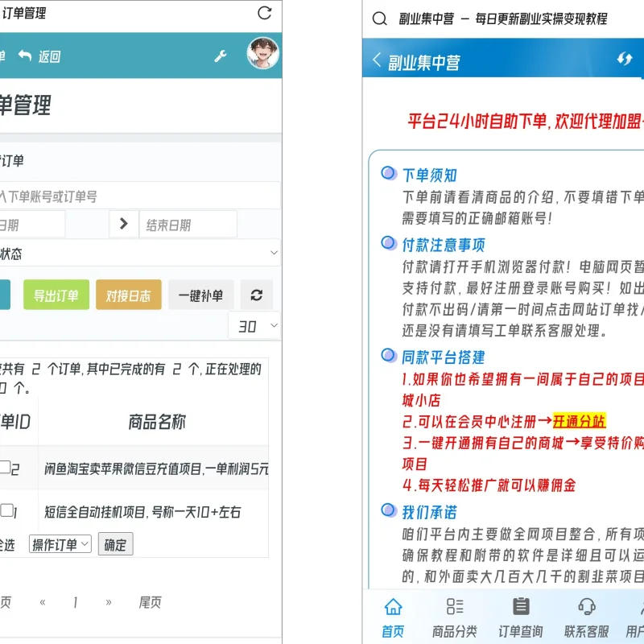Tick the checkbox for order 1
644x644 pixels.
pos(6,510)
